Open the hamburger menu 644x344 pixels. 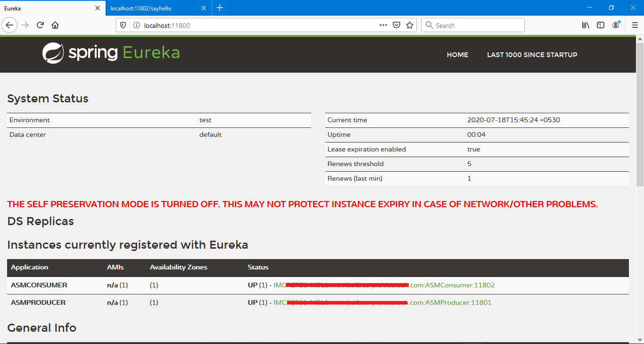tap(635, 25)
